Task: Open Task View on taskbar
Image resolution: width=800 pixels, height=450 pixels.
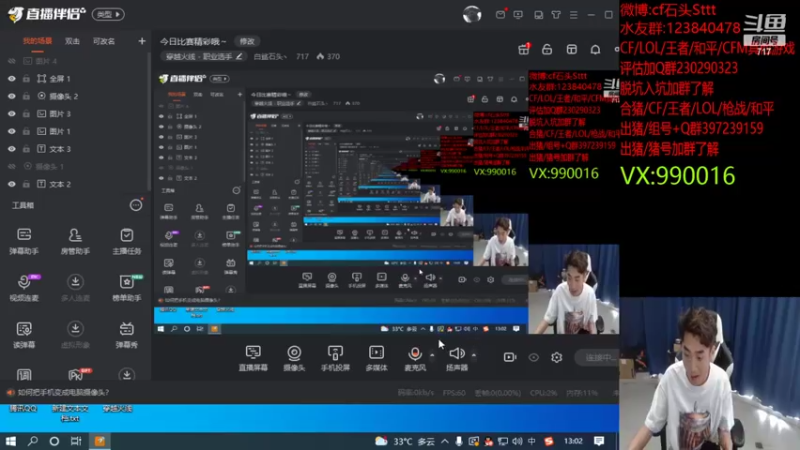Action: point(76,441)
